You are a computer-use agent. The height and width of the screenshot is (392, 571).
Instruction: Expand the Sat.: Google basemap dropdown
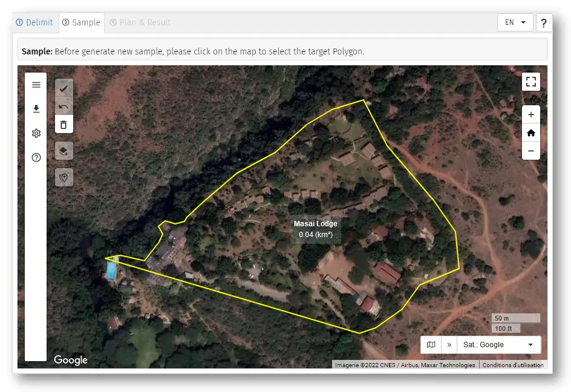click(x=498, y=345)
